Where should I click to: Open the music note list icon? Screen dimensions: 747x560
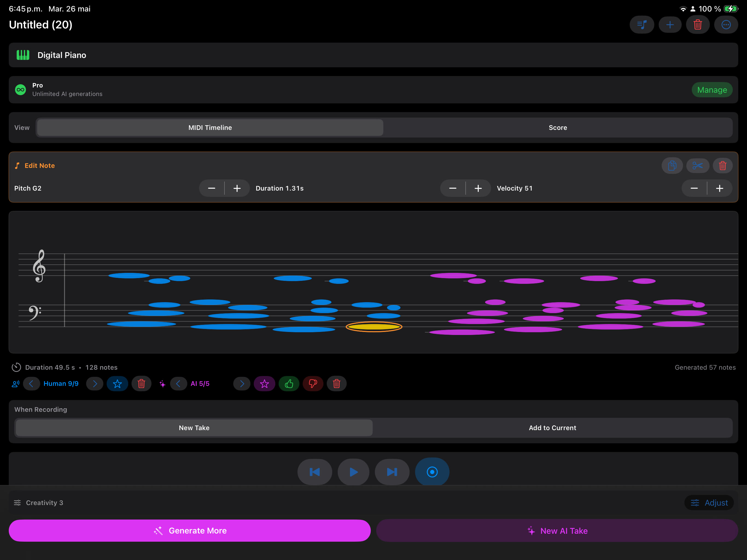tap(642, 25)
